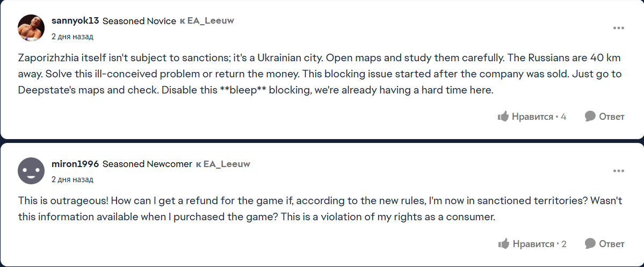This screenshot has height=267, width=644.
Task: Click the miron1996 username link
Action: [75, 164]
